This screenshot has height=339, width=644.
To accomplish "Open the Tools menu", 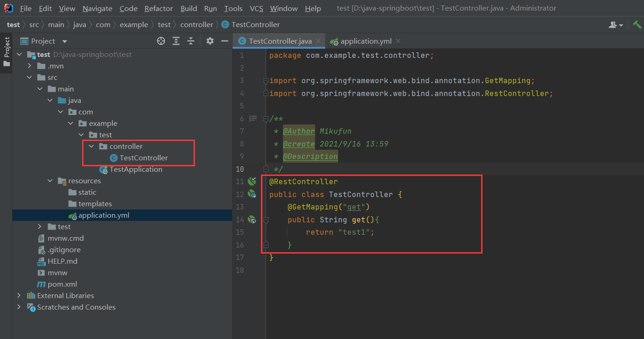I will pyautogui.click(x=233, y=8).
